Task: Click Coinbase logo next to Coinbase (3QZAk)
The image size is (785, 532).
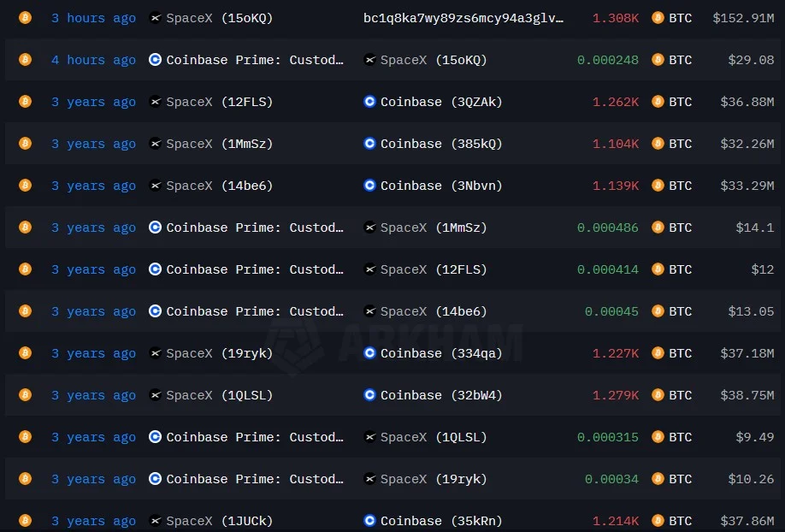Action: (369, 102)
